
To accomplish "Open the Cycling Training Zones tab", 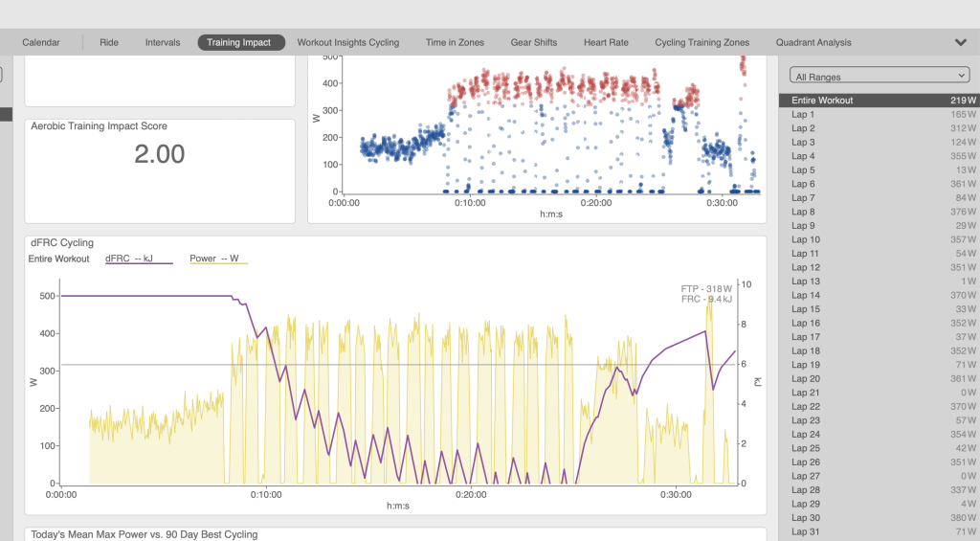I will (x=702, y=42).
